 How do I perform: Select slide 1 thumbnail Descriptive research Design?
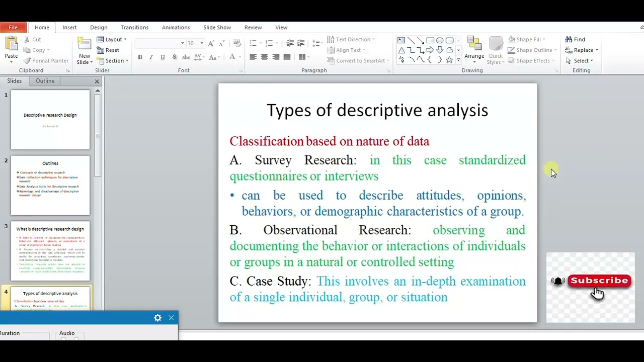click(50, 120)
